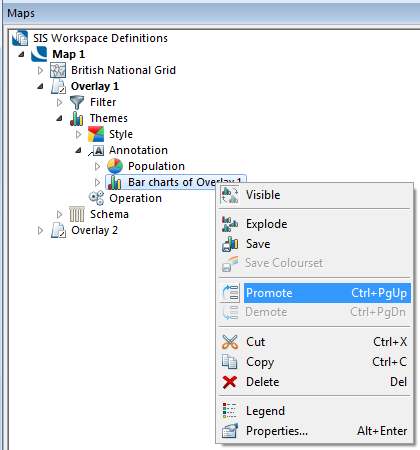Click the British National Grid map icon
The image size is (420, 450).
58,70
